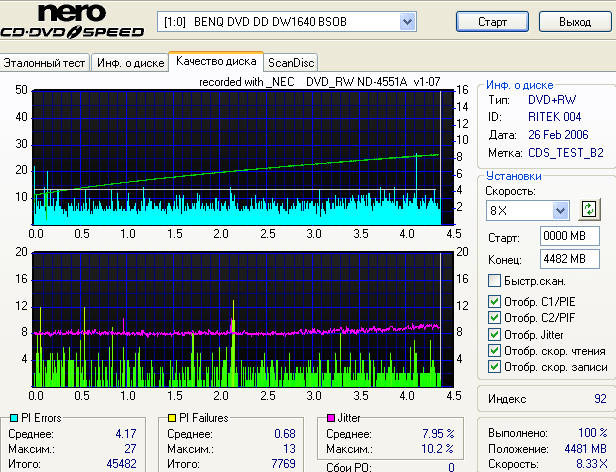Click the upper PI Errors graph
The image size is (616, 472).
coord(243,158)
